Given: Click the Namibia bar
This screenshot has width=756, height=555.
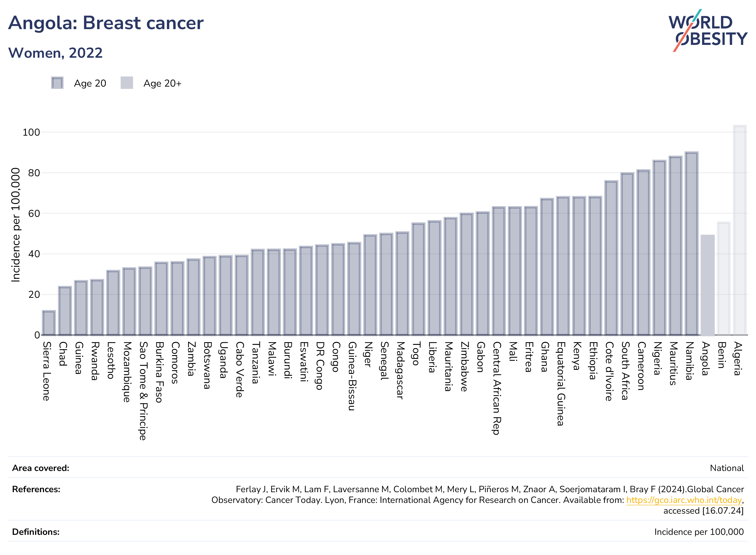Looking at the screenshot, I should tap(691, 243).
